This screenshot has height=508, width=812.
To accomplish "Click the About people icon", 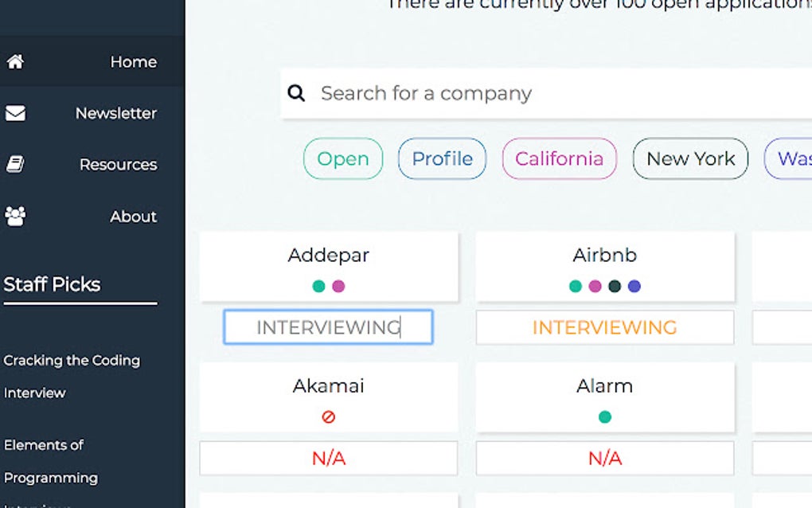I will click(x=15, y=216).
